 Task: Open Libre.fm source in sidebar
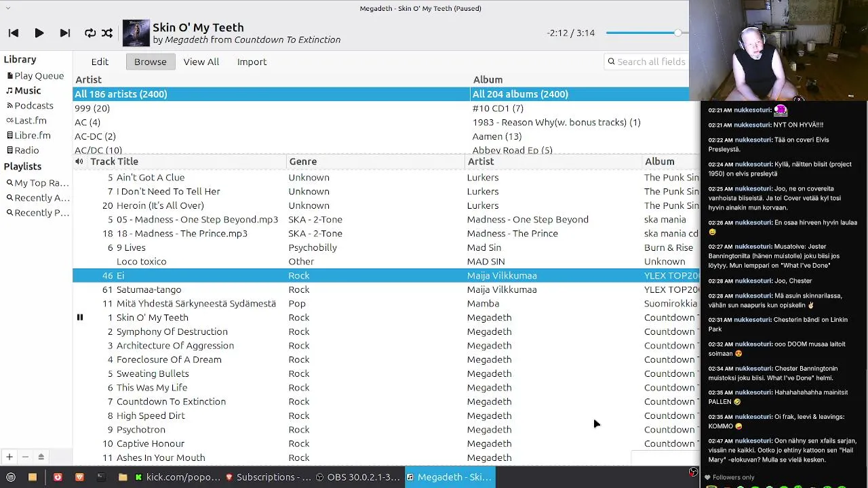click(x=28, y=136)
